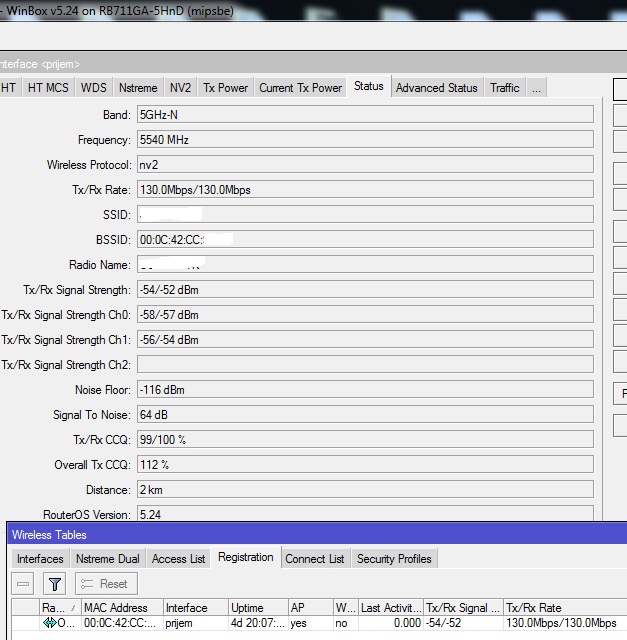
Task: Sort by the Tx/Rx Rate column header
Action: click(565, 607)
